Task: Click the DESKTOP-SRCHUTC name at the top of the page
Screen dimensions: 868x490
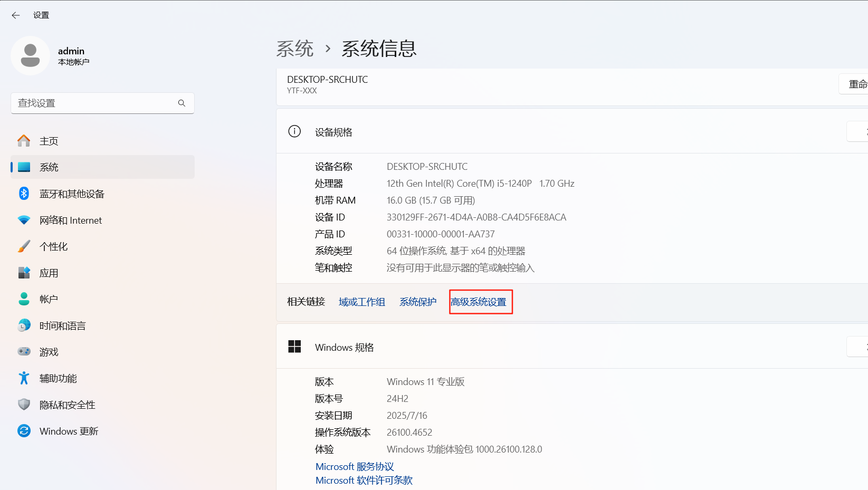Action: tap(328, 80)
